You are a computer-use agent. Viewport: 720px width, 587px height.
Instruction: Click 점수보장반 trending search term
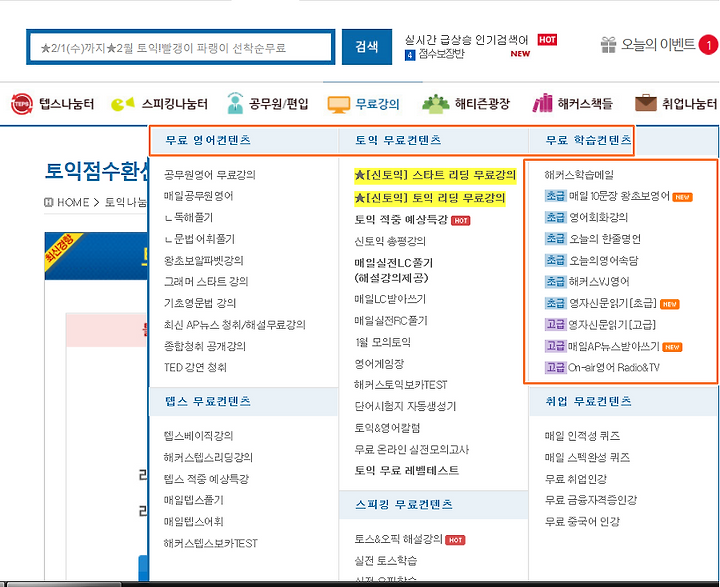[441, 54]
